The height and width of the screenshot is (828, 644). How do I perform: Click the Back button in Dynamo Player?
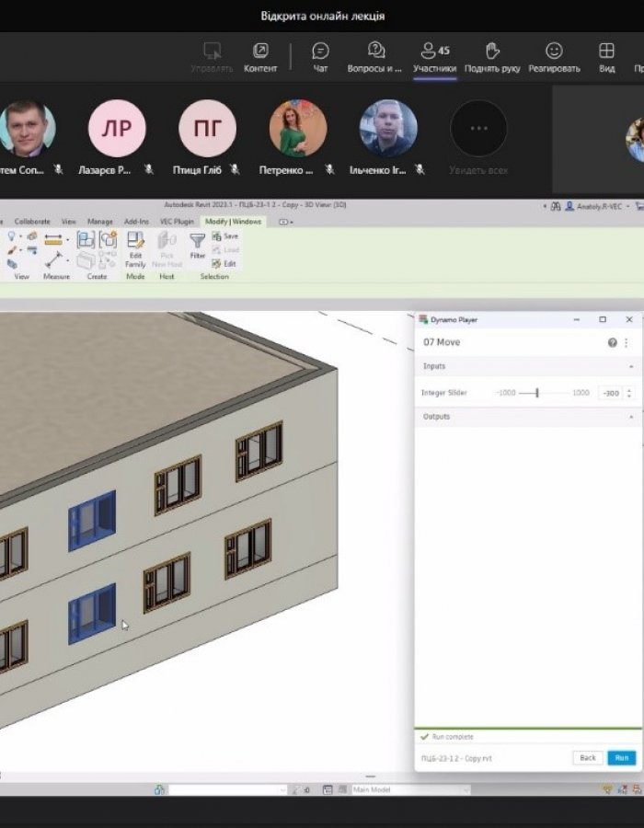(588, 758)
